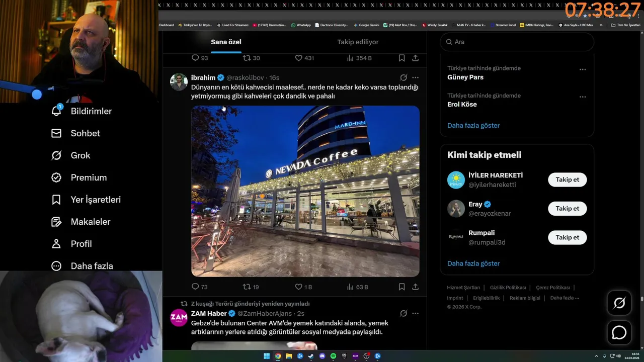Open Grok icon on ZAM Haber tweet
This screenshot has width=644, height=362.
404,313
